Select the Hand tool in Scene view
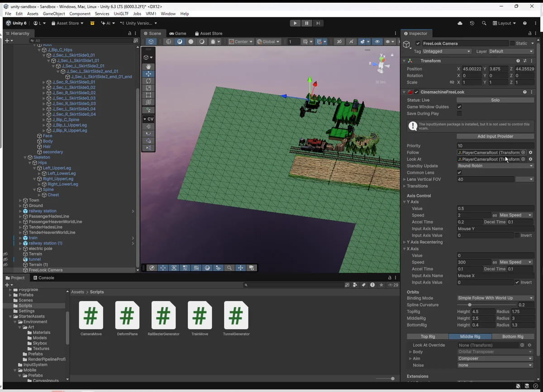Image resolution: width=543 pixels, height=392 pixels. coord(148,66)
